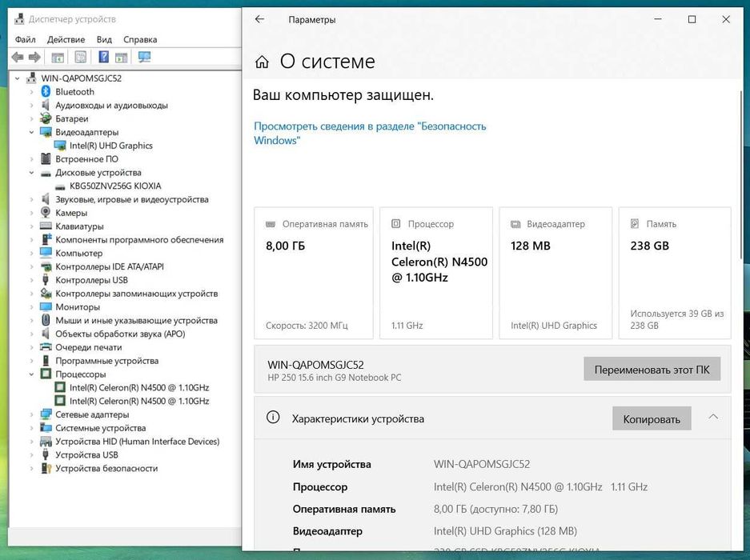Click 8,00 ГБ (доступно: 7,80 ГБ) value
The width and height of the screenshot is (750, 560).
coord(495,509)
